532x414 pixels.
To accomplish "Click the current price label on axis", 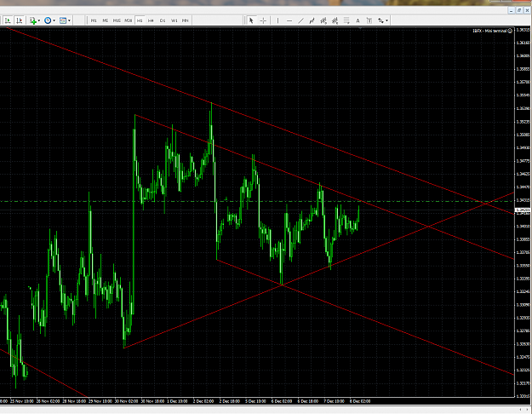I will [523, 210].
